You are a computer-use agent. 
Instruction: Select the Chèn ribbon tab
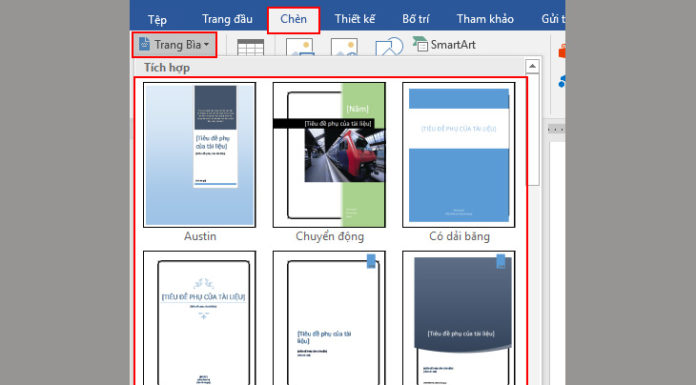click(293, 19)
